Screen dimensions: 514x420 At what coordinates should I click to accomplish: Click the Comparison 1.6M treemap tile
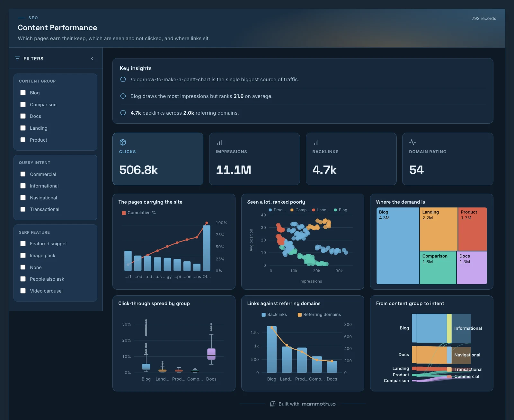[438, 268]
